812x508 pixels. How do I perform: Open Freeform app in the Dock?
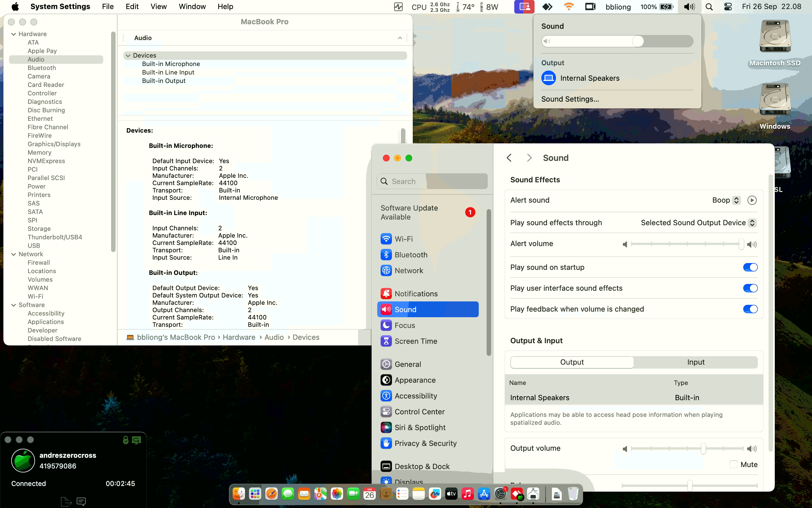[435, 494]
